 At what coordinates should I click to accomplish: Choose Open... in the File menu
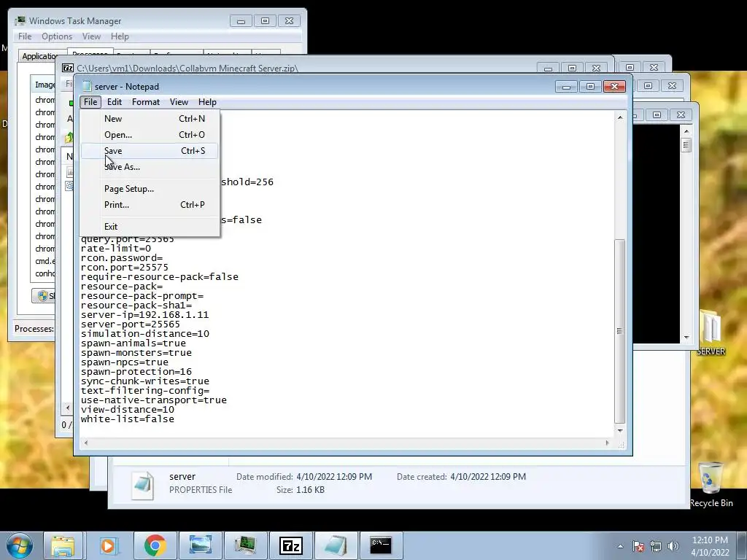pyautogui.click(x=150, y=135)
